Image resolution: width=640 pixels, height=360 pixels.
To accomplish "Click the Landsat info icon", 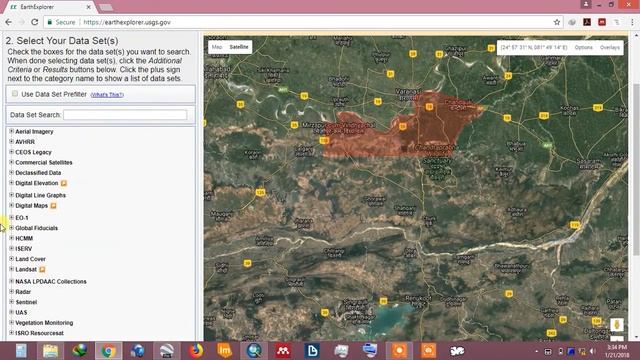I will pos(42,269).
